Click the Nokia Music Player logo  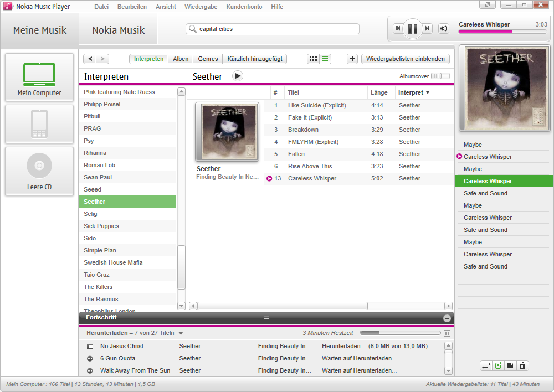(x=7, y=6)
